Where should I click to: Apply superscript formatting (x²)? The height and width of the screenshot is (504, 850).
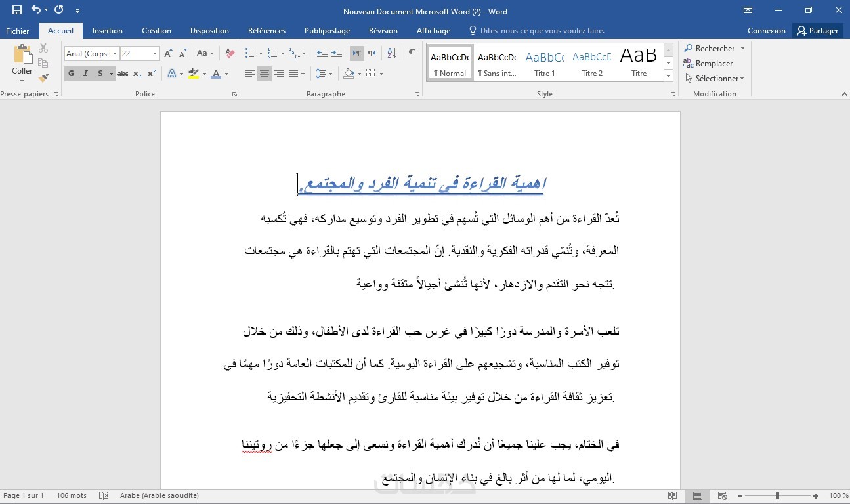click(152, 73)
